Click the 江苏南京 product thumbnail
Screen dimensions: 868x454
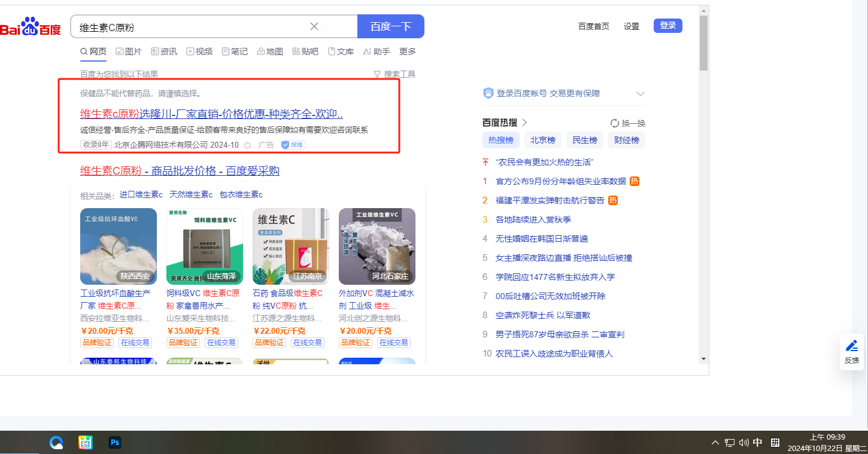pyautogui.click(x=291, y=246)
